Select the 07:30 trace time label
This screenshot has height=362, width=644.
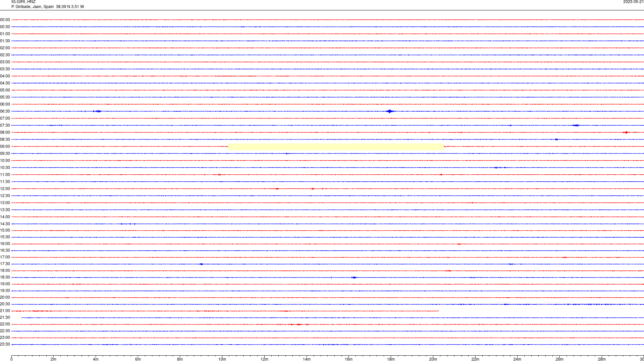(5, 125)
